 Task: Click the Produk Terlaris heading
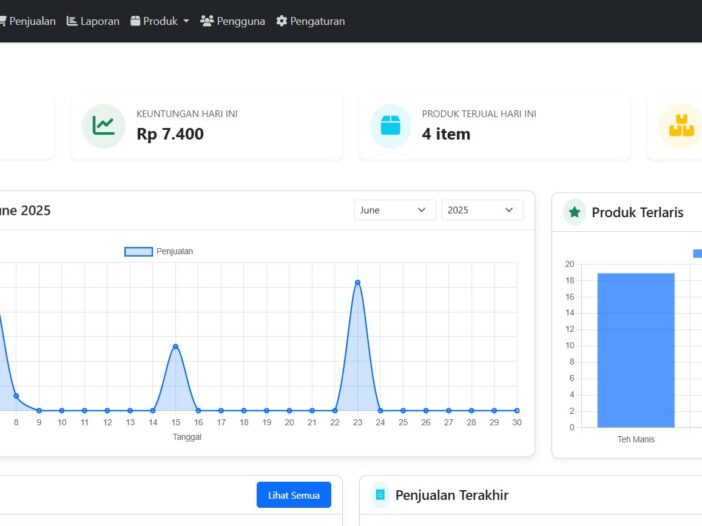click(x=638, y=212)
